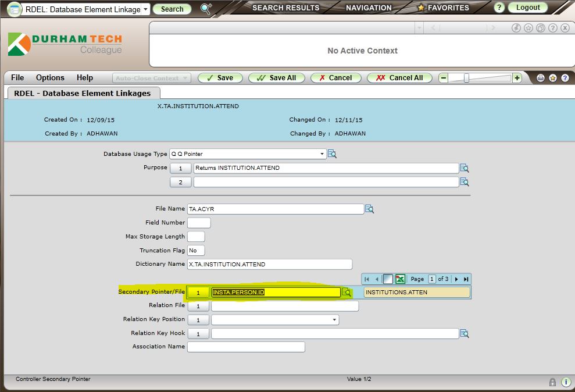The height and width of the screenshot is (392, 575).
Task: Go to next page arrow
Action: [x=456, y=279]
